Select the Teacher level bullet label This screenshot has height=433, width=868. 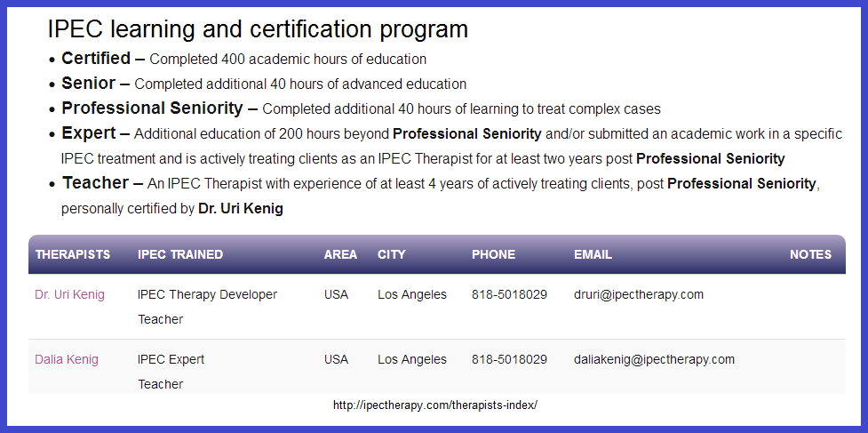(x=95, y=183)
